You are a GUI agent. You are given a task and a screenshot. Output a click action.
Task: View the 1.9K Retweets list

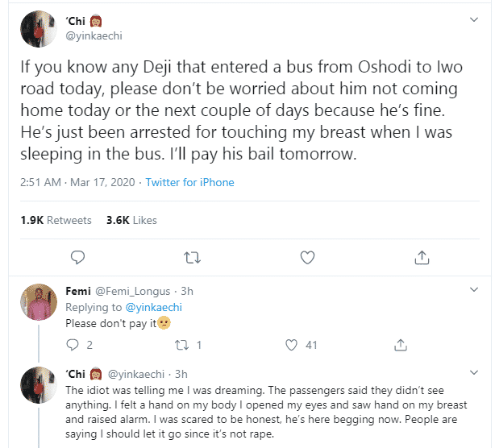coord(56,220)
